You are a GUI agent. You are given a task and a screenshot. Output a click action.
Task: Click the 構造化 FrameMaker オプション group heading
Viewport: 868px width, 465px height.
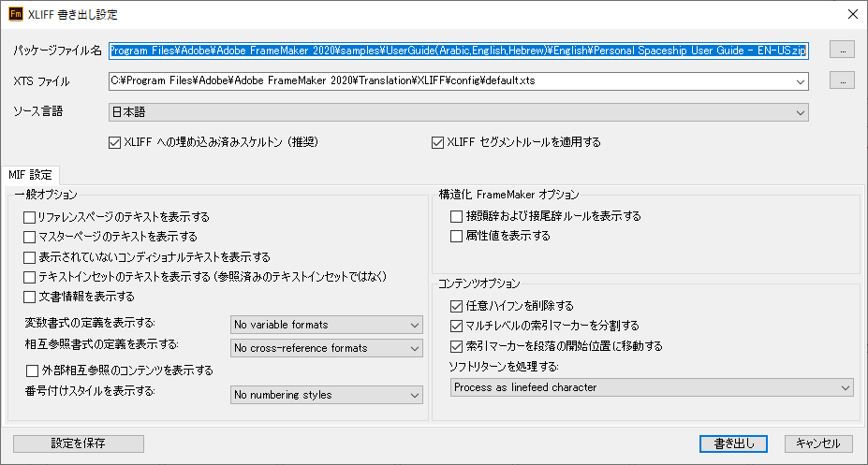(508, 195)
